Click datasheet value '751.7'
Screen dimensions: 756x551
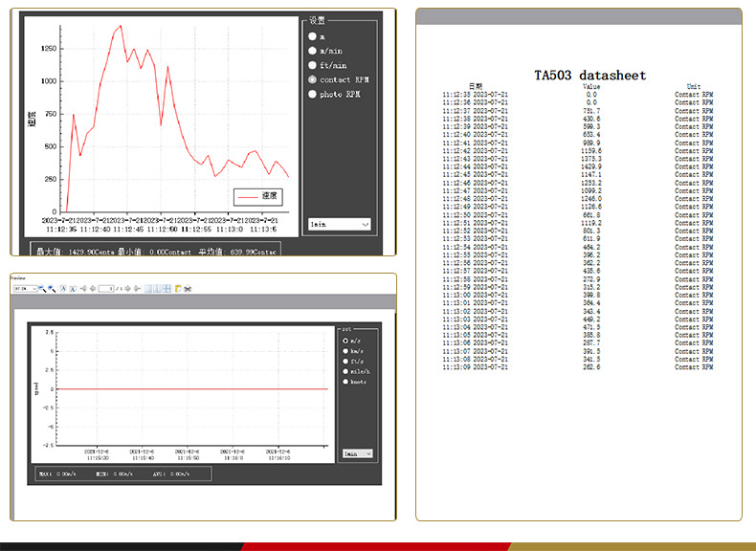591,110
